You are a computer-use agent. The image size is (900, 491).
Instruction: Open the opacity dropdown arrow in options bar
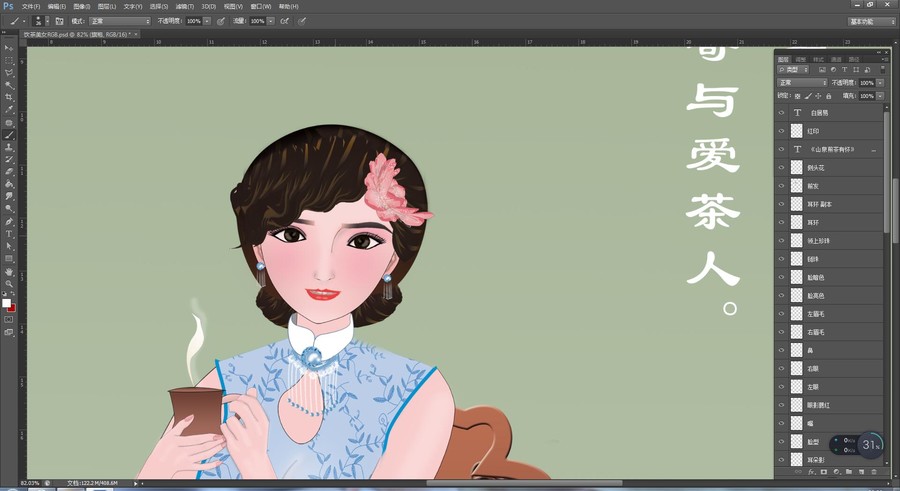coord(207,21)
